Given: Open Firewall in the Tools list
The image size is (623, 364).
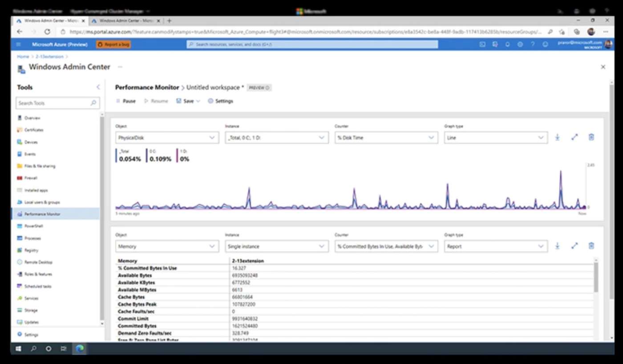Looking at the screenshot, I should point(31,178).
